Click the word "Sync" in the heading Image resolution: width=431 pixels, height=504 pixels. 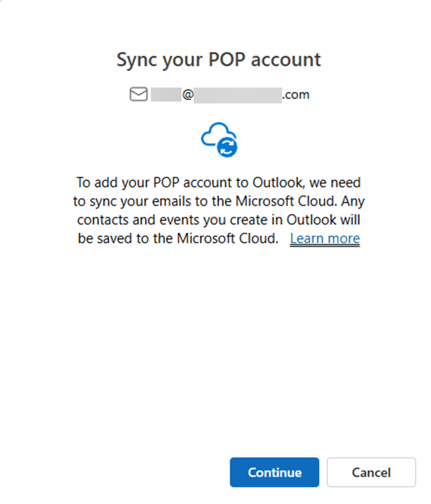pyautogui.click(x=137, y=60)
